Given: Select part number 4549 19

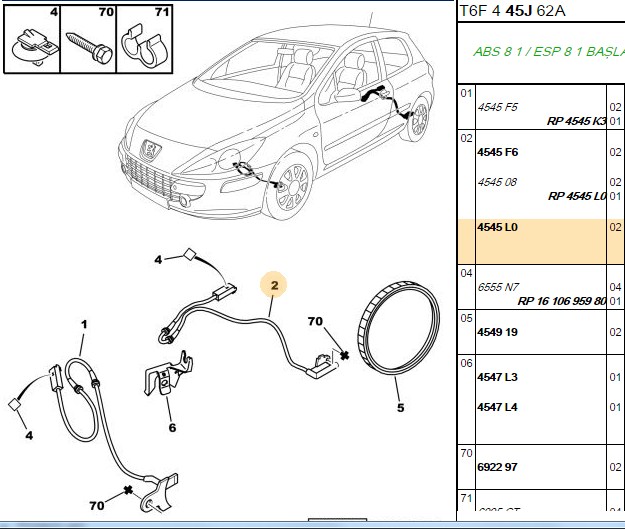Looking at the screenshot, I should click(497, 332).
